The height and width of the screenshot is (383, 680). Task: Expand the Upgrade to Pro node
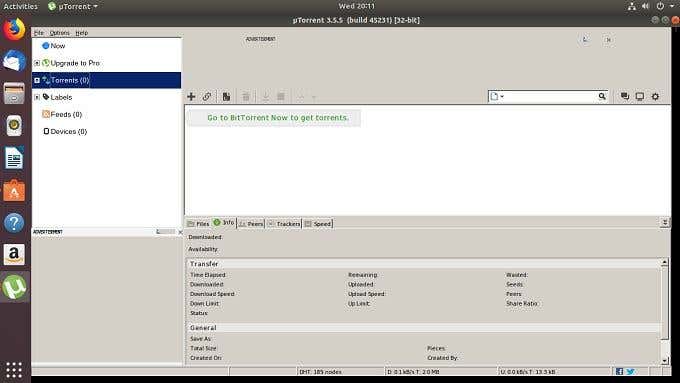[37, 63]
